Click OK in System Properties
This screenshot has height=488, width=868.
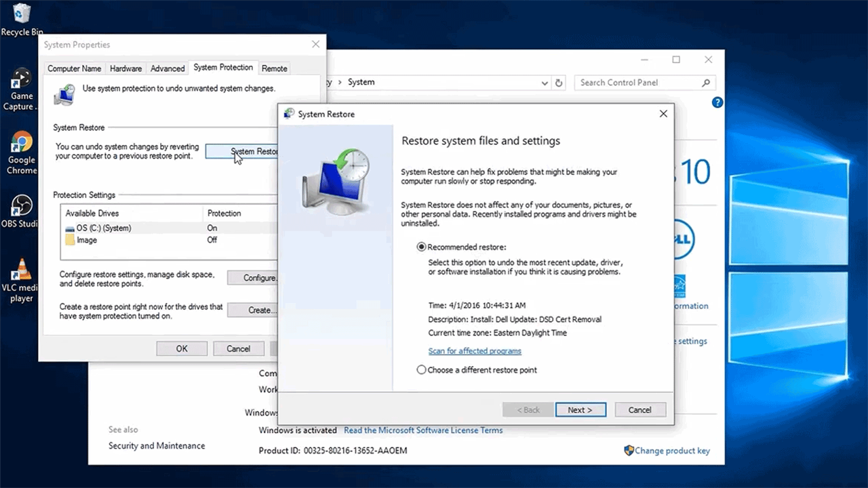click(182, 348)
